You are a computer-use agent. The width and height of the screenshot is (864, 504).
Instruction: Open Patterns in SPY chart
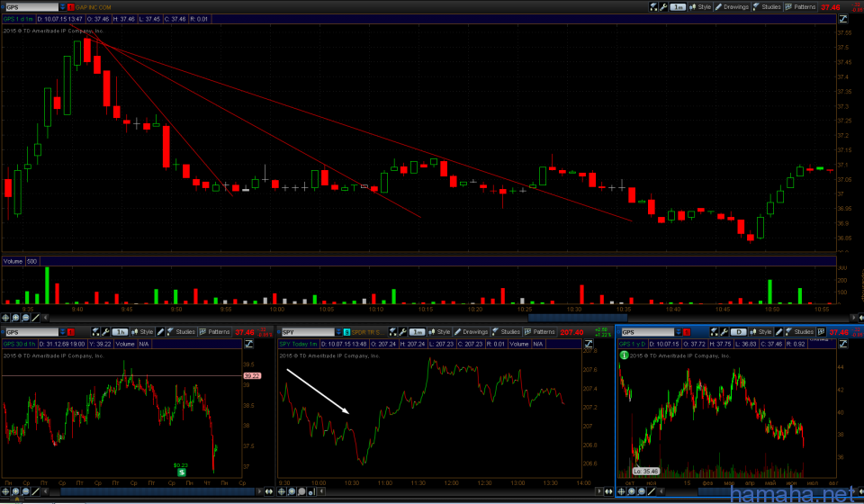[x=539, y=332]
